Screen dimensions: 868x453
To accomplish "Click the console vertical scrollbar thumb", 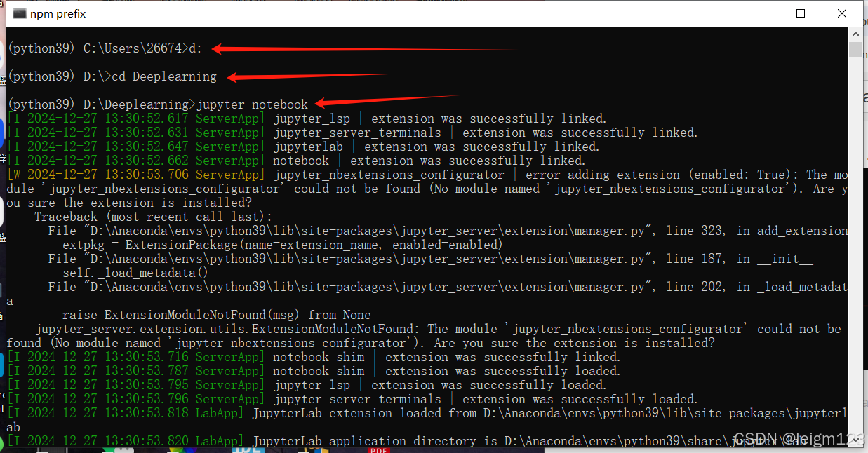I will 855,49.
